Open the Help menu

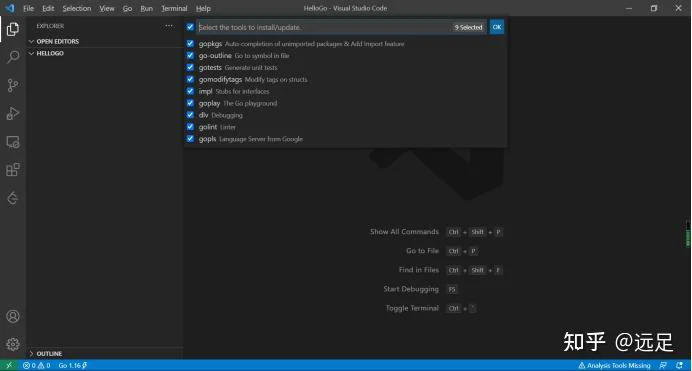pyautogui.click(x=203, y=8)
